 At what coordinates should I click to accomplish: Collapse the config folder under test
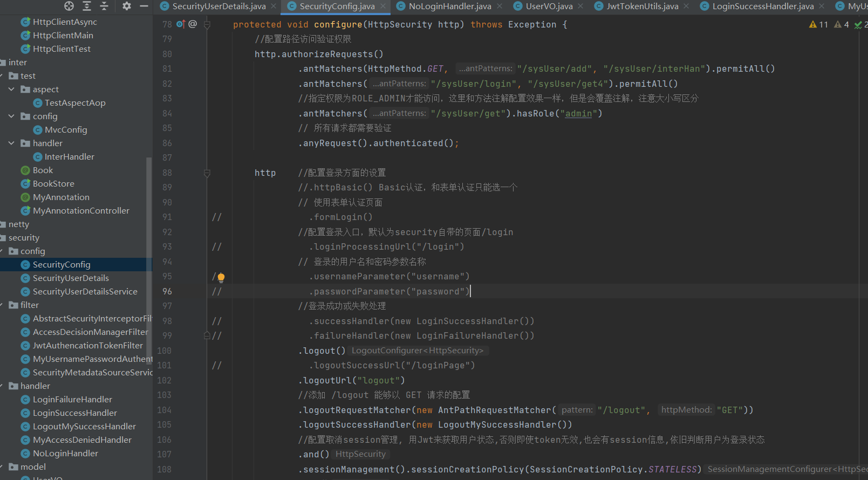11,116
